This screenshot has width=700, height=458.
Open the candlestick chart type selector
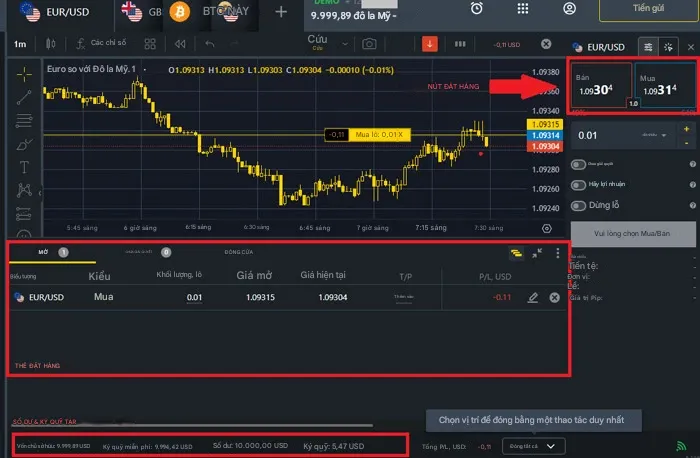[50, 44]
